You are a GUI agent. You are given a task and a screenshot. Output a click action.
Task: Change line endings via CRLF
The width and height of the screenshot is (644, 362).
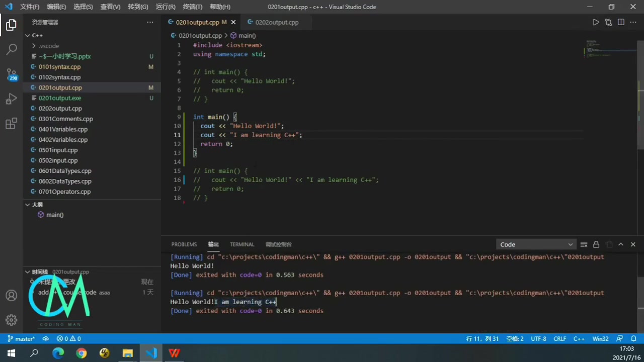coord(559,339)
